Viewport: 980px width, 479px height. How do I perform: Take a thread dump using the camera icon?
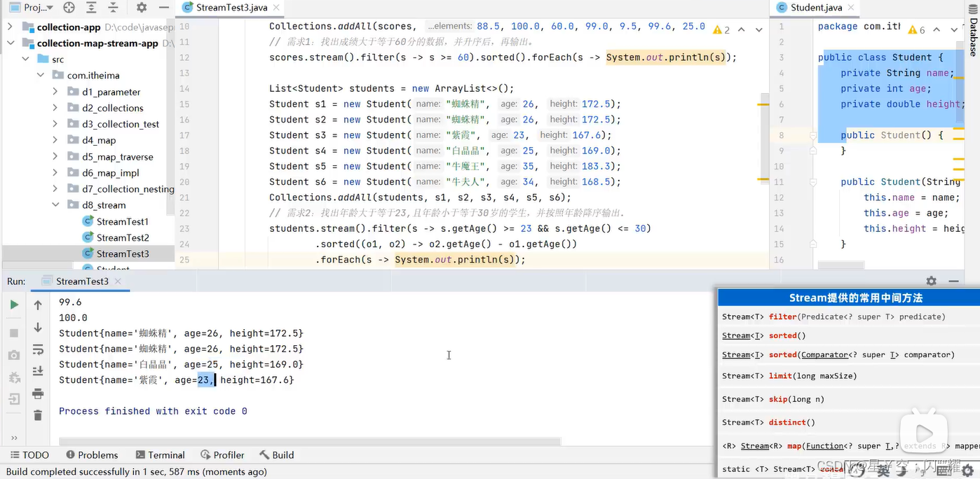point(14,355)
